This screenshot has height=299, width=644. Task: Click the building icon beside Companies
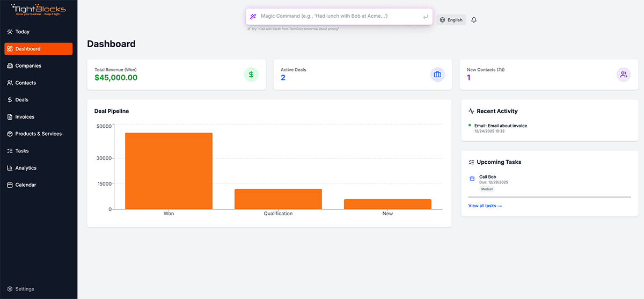coord(10,66)
